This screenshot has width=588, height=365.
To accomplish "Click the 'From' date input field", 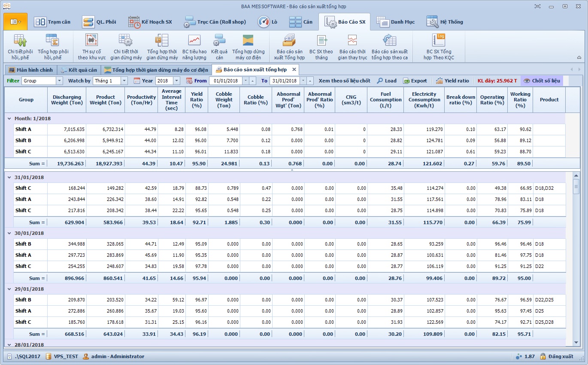I will [x=225, y=81].
